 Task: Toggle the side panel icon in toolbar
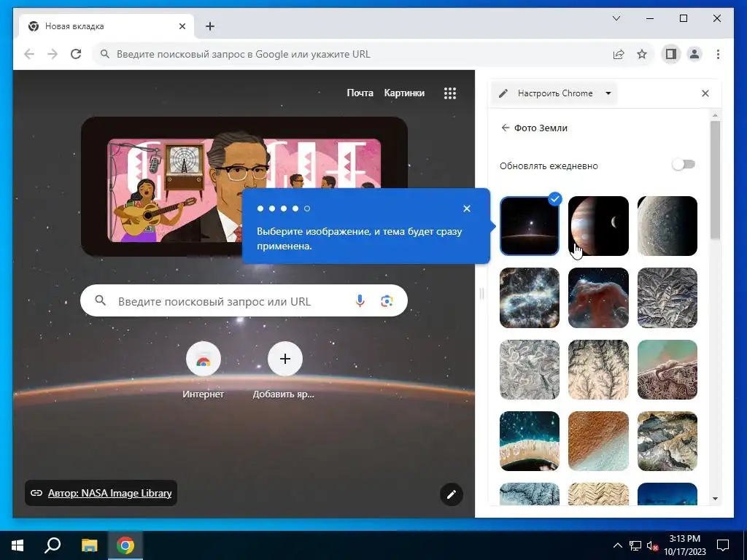coord(671,54)
